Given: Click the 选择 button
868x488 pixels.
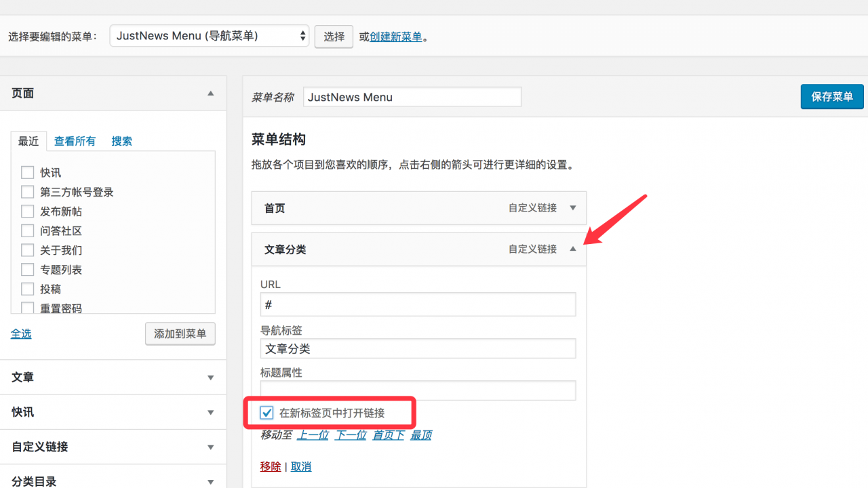Looking at the screenshot, I should (x=334, y=37).
